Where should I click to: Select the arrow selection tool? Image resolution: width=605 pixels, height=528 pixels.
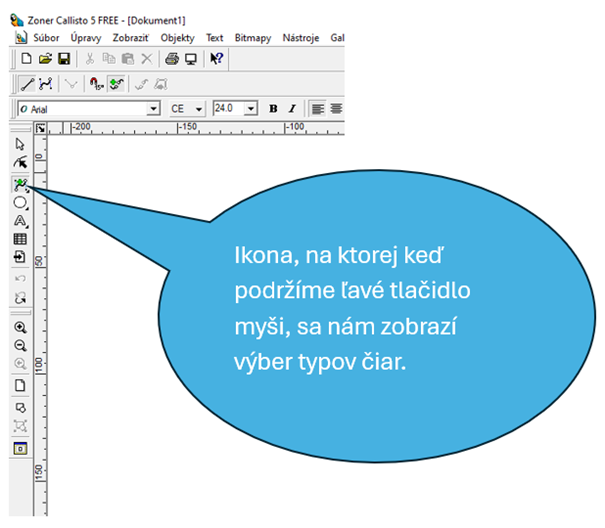pos(19,145)
